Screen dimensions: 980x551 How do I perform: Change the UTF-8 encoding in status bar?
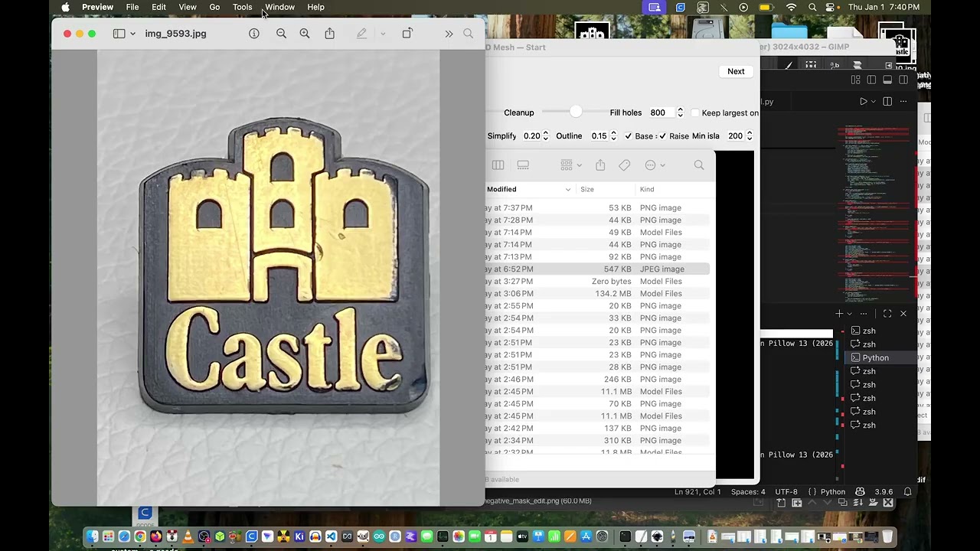click(786, 492)
